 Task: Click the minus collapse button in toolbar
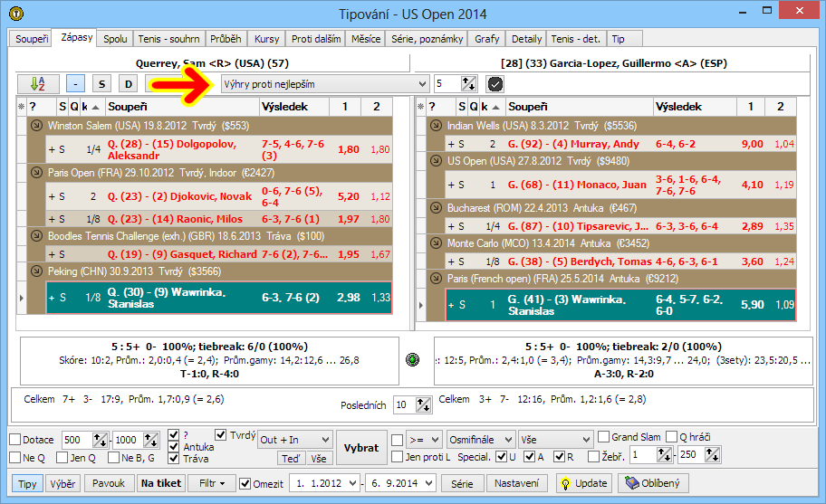(75, 83)
